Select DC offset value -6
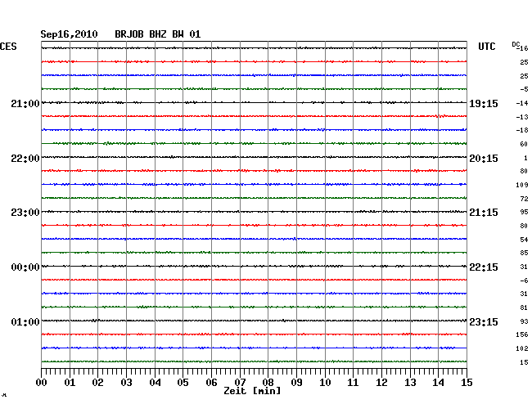The image size is (532, 404). [524, 281]
